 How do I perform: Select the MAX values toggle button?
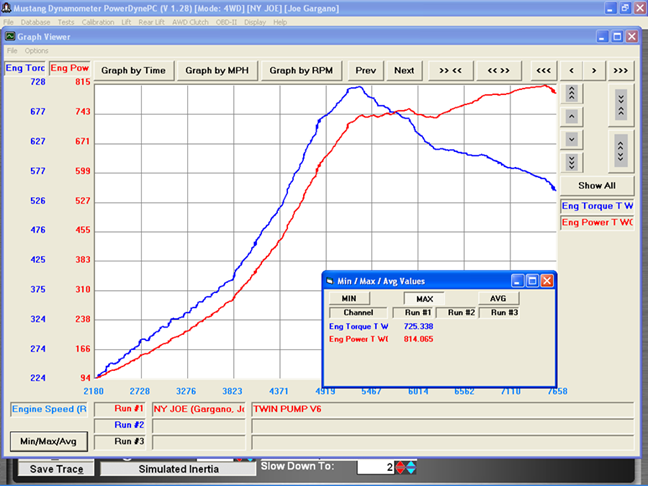click(424, 298)
